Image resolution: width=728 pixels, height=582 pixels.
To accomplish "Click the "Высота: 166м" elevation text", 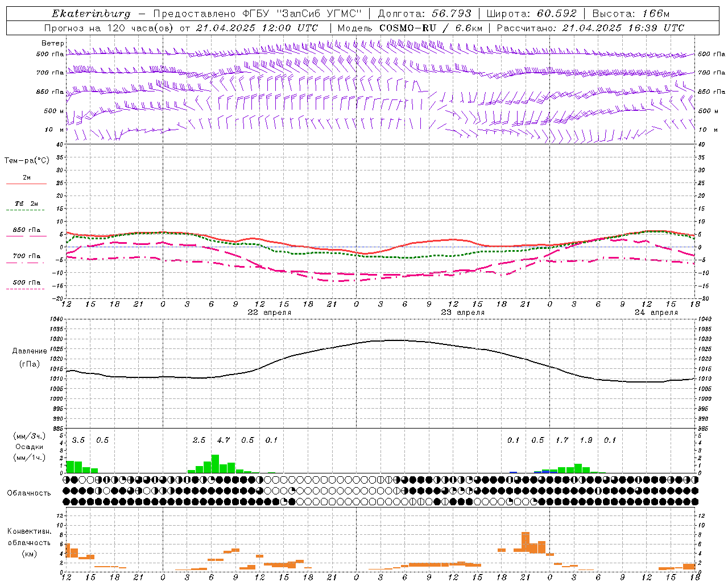I will 631,14.
